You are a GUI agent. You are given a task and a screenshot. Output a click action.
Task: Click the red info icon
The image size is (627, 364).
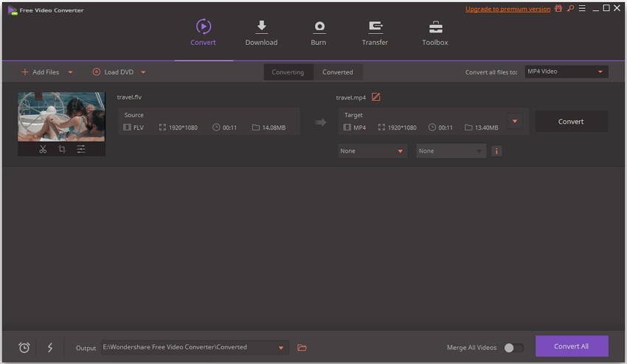point(496,151)
